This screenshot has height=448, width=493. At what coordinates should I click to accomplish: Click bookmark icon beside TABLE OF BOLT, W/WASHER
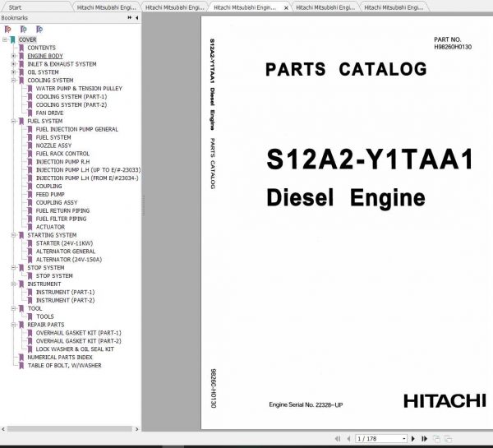pyautogui.click(x=21, y=366)
